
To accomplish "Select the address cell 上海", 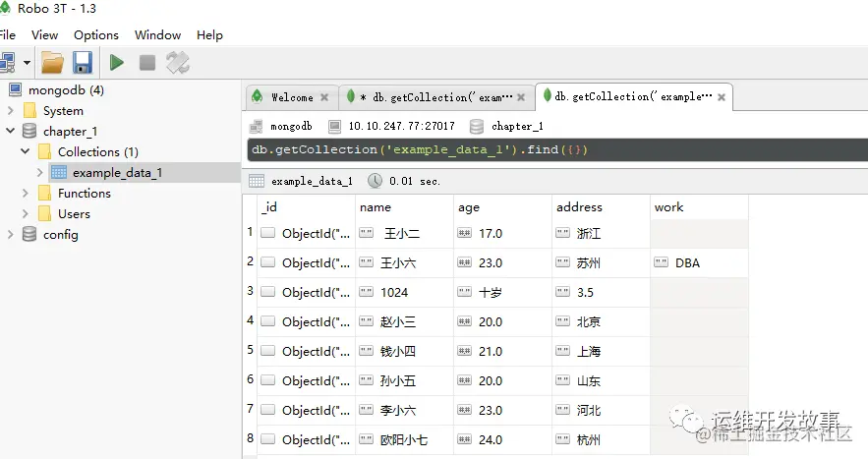I will [x=601, y=351].
